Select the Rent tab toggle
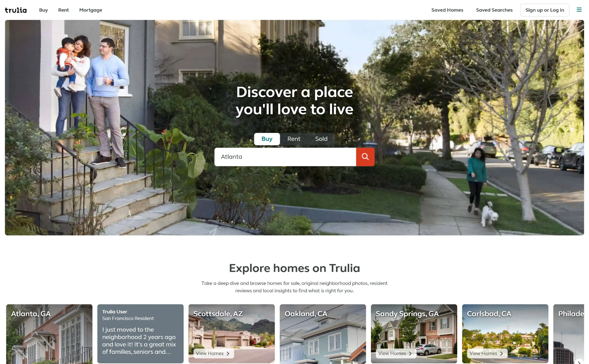The height and width of the screenshot is (364, 589). tap(294, 139)
